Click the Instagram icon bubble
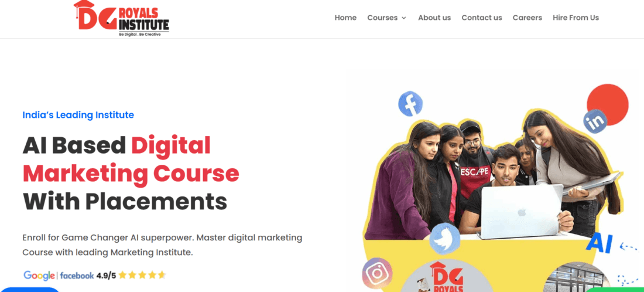The width and height of the screenshot is (644, 292). (377, 273)
